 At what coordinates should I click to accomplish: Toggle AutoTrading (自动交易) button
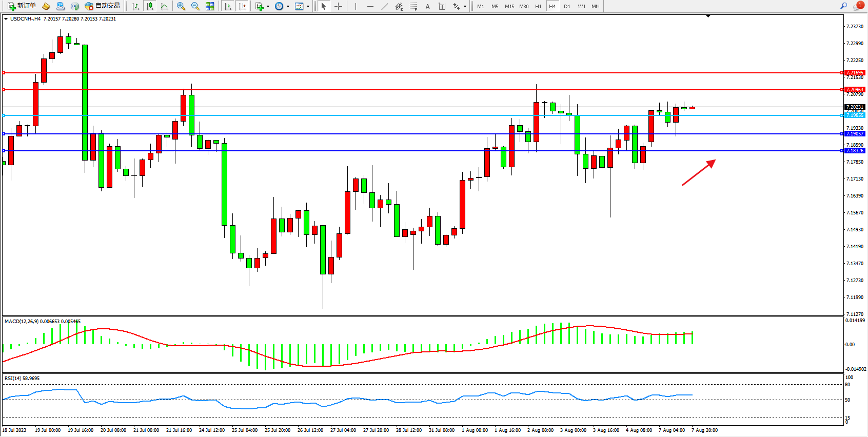coord(103,6)
